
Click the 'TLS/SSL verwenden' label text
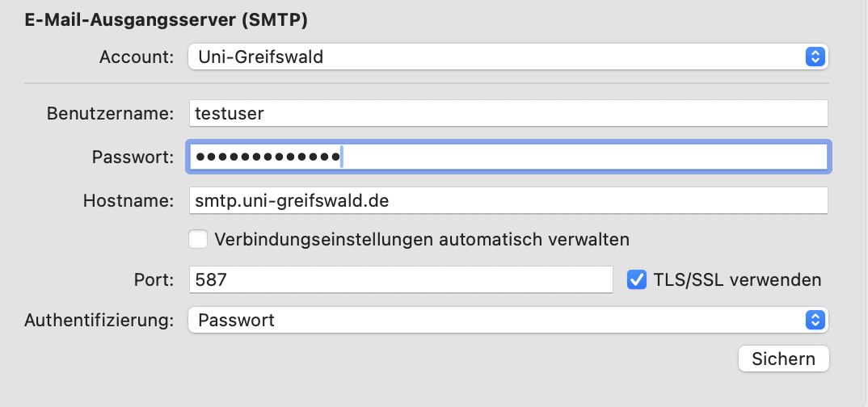point(736,280)
